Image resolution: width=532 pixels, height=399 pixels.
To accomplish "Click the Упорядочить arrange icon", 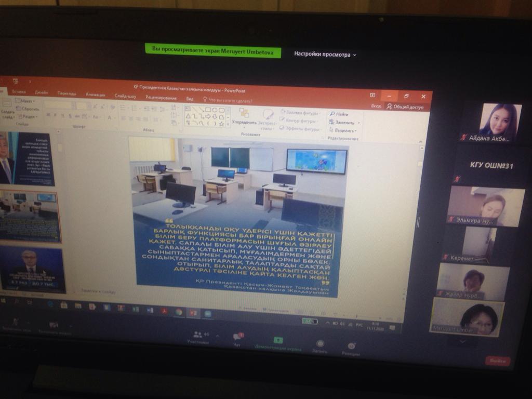I will point(244,115).
